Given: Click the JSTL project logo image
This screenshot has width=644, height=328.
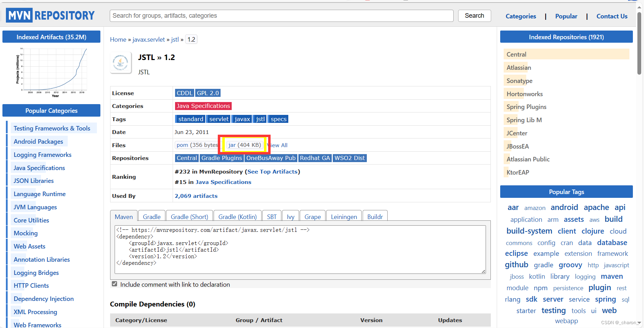Looking at the screenshot, I should (121, 62).
